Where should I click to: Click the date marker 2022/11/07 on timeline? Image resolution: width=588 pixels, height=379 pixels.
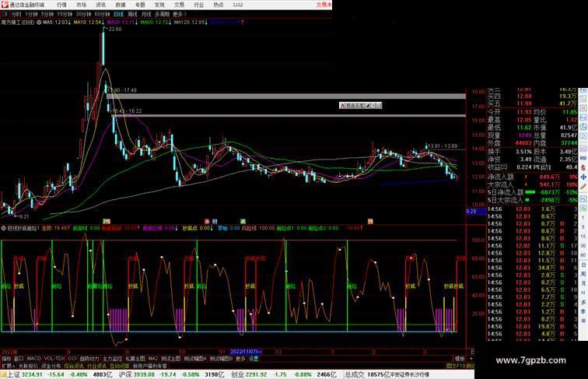(246, 352)
